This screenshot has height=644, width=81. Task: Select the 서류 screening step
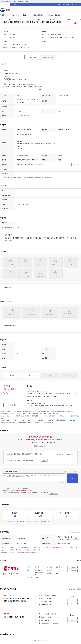click(x=12, y=375)
